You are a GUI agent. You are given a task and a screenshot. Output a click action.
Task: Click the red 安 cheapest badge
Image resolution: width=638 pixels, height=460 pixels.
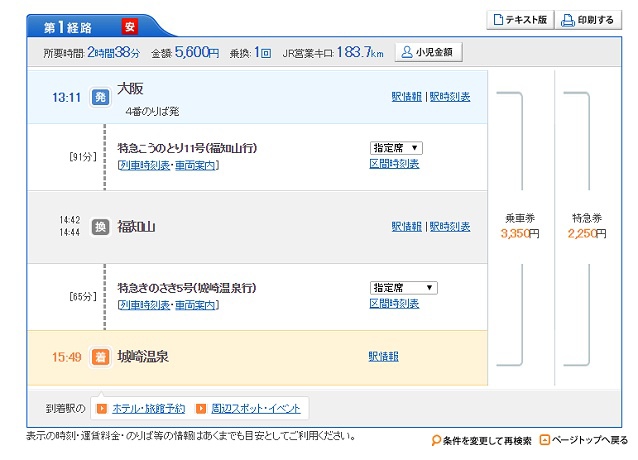click(130, 27)
